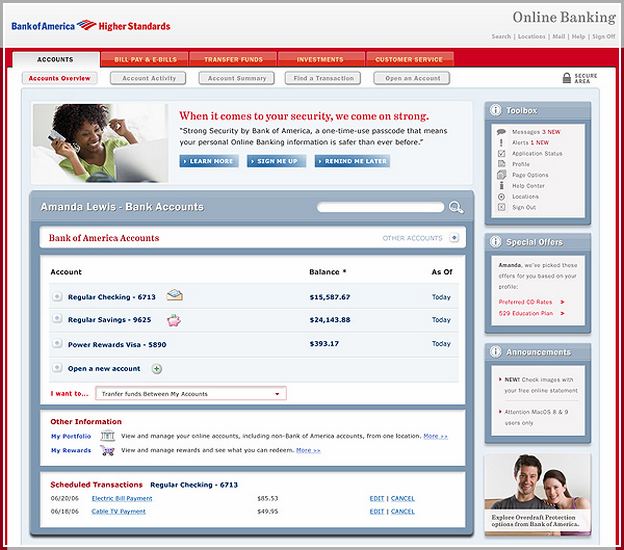This screenshot has height=550, width=624.
Task: Click the Sign Me Up button
Action: pyautogui.click(x=277, y=161)
